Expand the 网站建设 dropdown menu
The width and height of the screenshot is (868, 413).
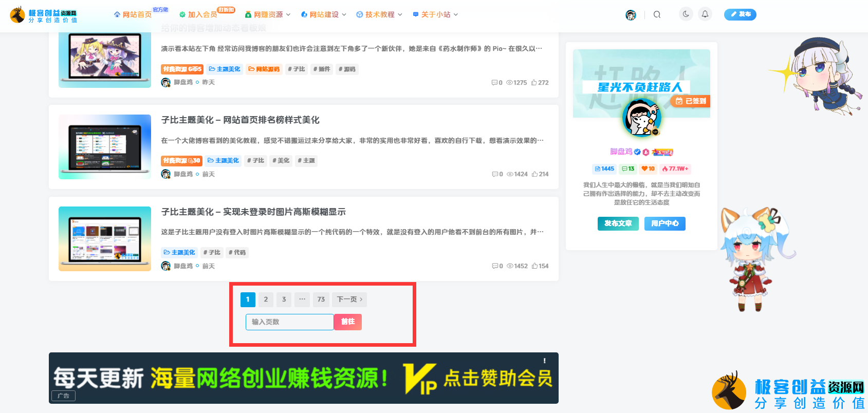click(324, 14)
